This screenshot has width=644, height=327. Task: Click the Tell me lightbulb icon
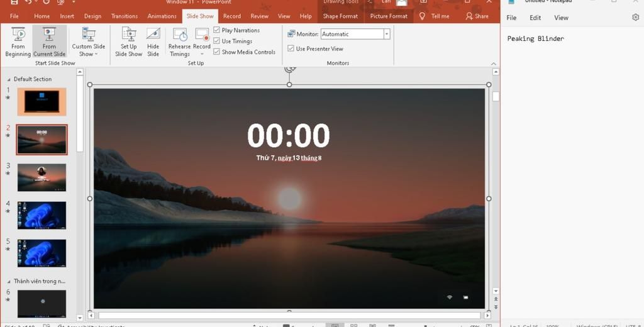click(x=422, y=16)
